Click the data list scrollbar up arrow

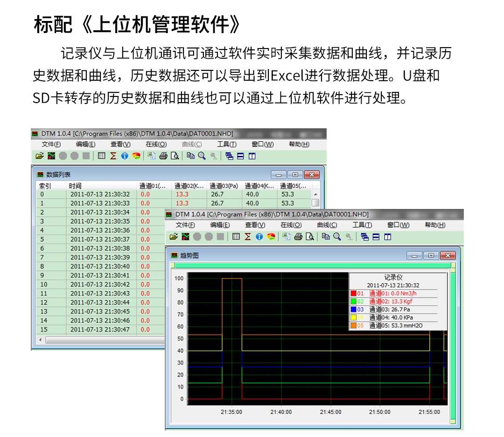pos(316,194)
